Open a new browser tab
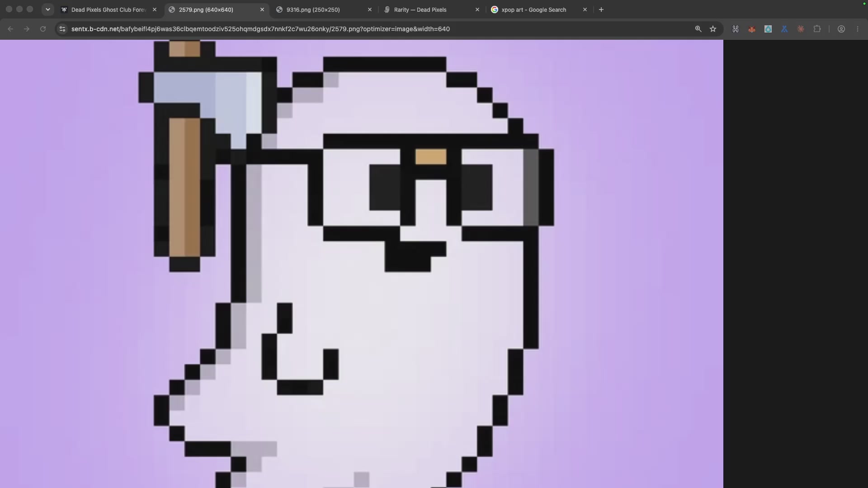This screenshot has width=868, height=488. tap(601, 9)
